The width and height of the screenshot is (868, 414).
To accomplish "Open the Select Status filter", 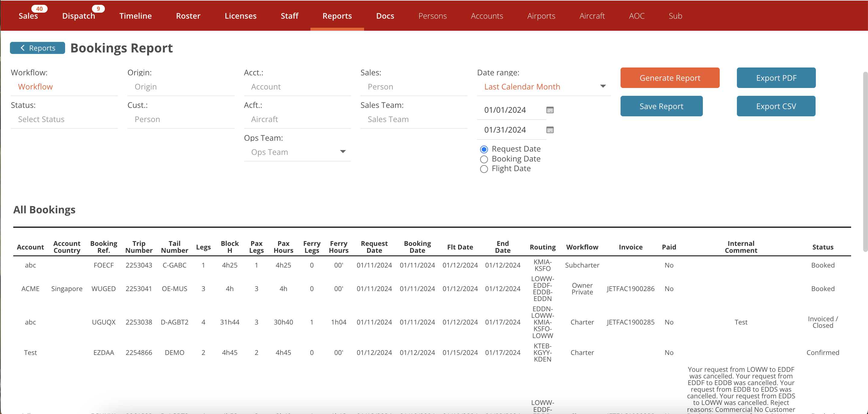I will 64,120.
